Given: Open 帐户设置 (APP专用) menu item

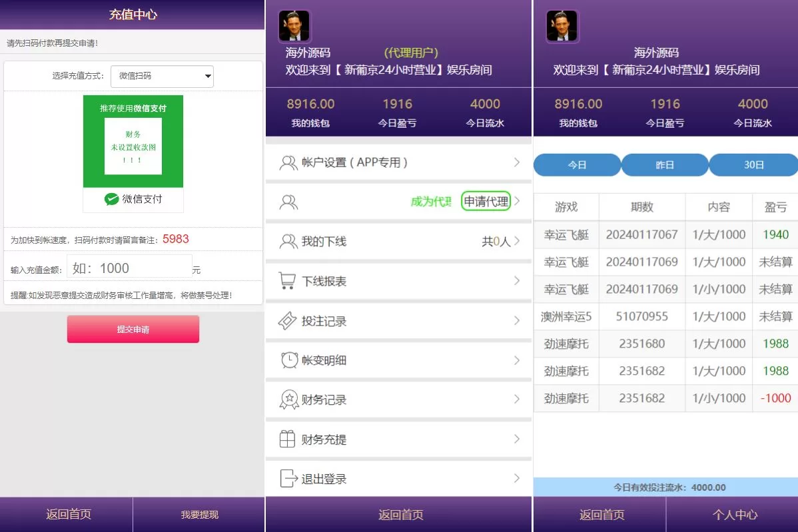Looking at the screenshot, I should pyautogui.click(x=398, y=162).
